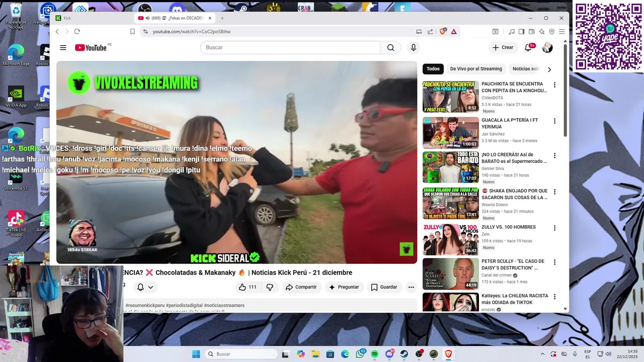This screenshot has width=644, height=362.
Task: Open Brave Leo AI sparkle icon
Action: click(x=541, y=31)
